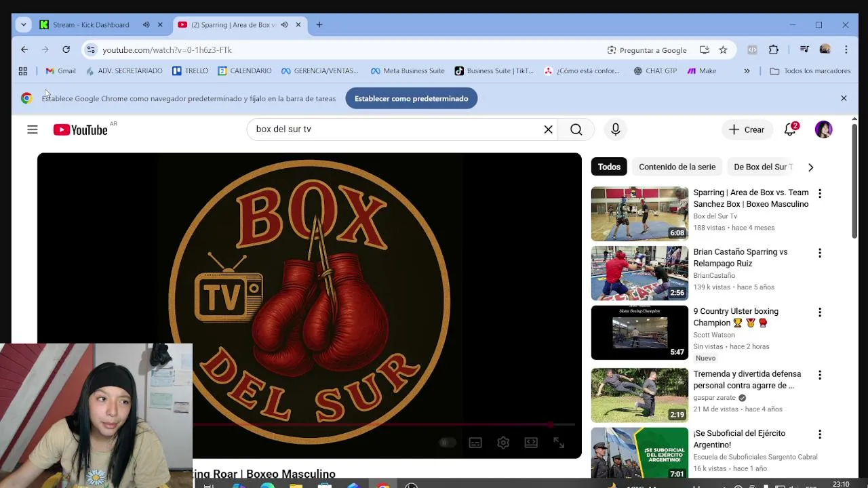
Task: Open a new tab with the plus button
Action: click(x=319, y=24)
